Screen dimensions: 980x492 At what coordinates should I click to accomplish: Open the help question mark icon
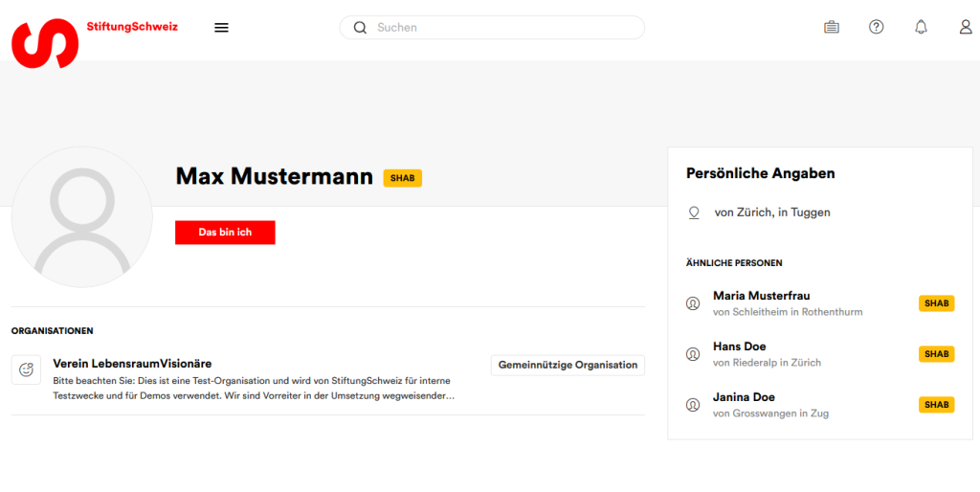pos(876,28)
